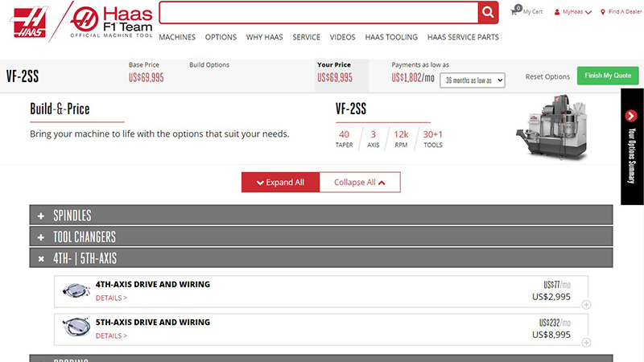644x362 pixels.
Task: Open Details for 5th-Axis Drive and Wiring
Action: click(111, 335)
